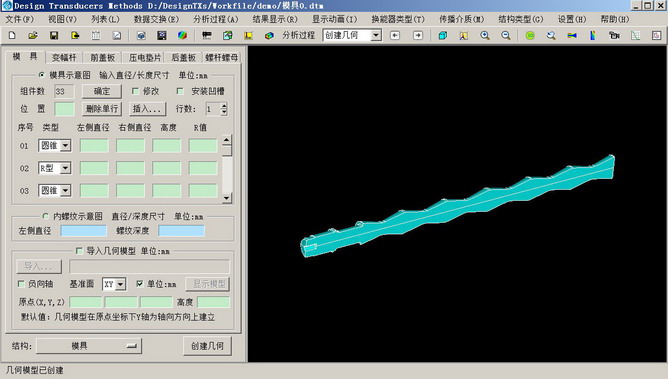Click the save floppy disk icon
The image size is (668, 379).
(x=54, y=35)
